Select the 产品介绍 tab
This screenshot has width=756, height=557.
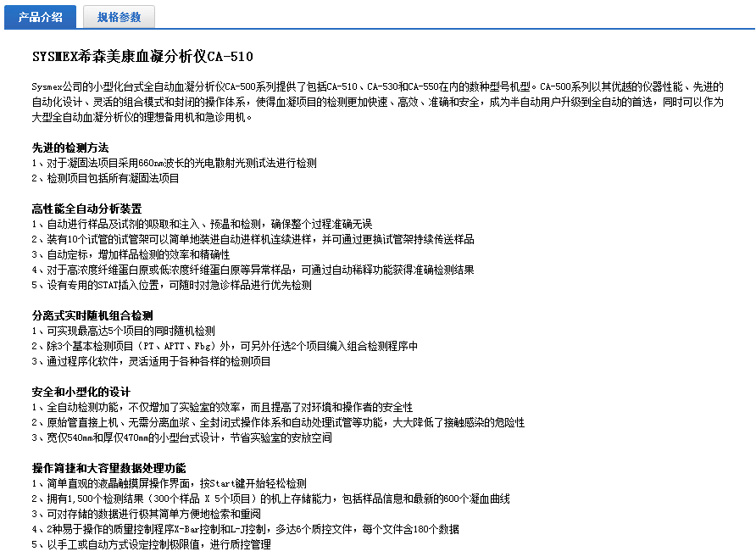click(40, 16)
